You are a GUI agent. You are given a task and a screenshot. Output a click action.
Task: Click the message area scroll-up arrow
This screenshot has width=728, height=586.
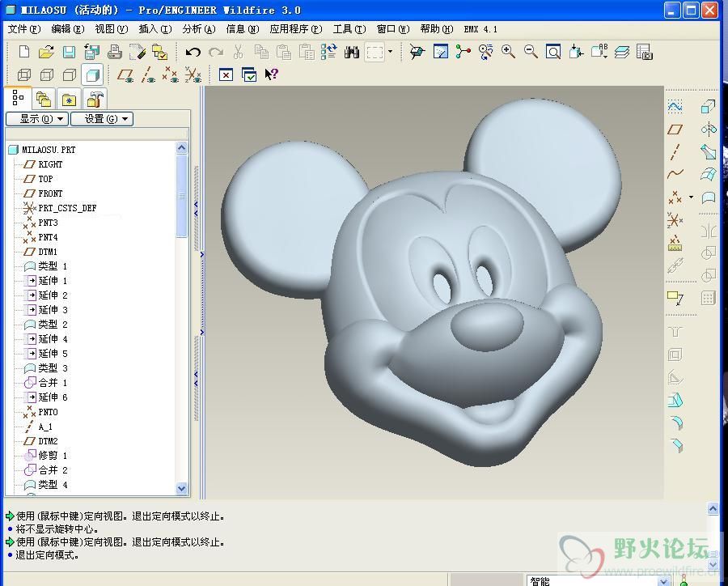click(713, 508)
